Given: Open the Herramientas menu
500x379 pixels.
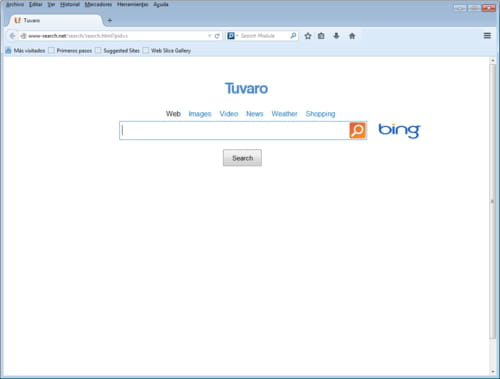Looking at the screenshot, I should (x=132, y=4).
